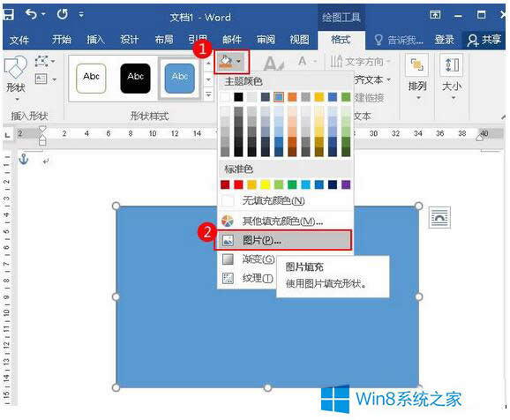Open the Shape Fill paint bucket button
The height and width of the screenshot is (420, 510).
click(x=231, y=62)
